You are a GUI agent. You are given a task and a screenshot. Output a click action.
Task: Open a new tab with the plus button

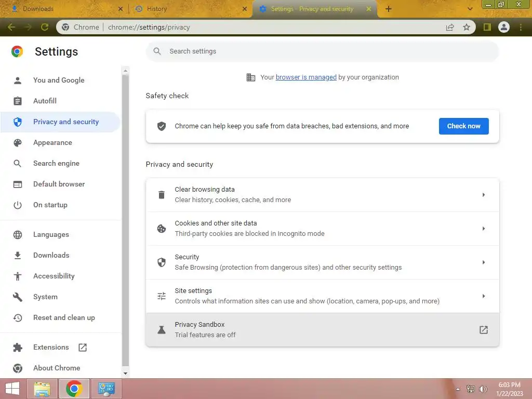pyautogui.click(x=389, y=9)
